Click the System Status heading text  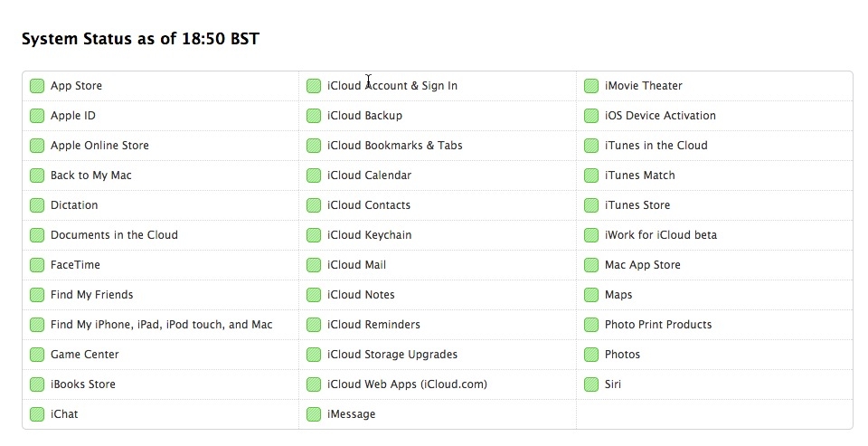pyautogui.click(x=140, y=39)
